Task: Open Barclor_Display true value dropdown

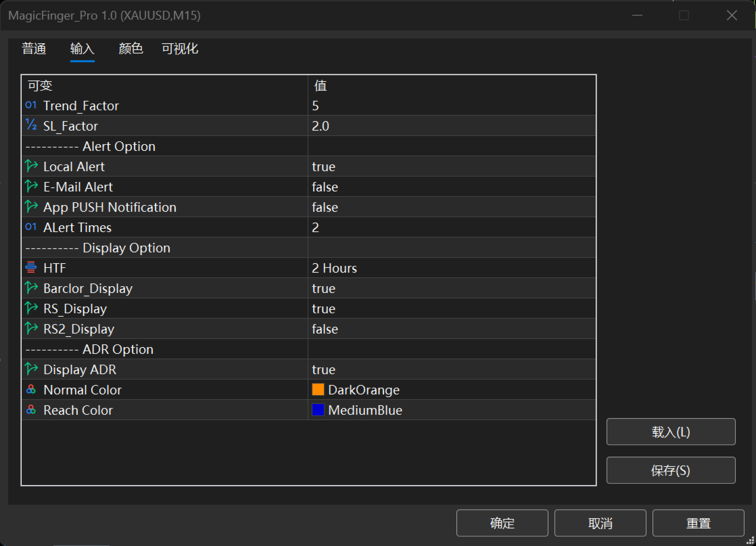Action: (452, 288)
